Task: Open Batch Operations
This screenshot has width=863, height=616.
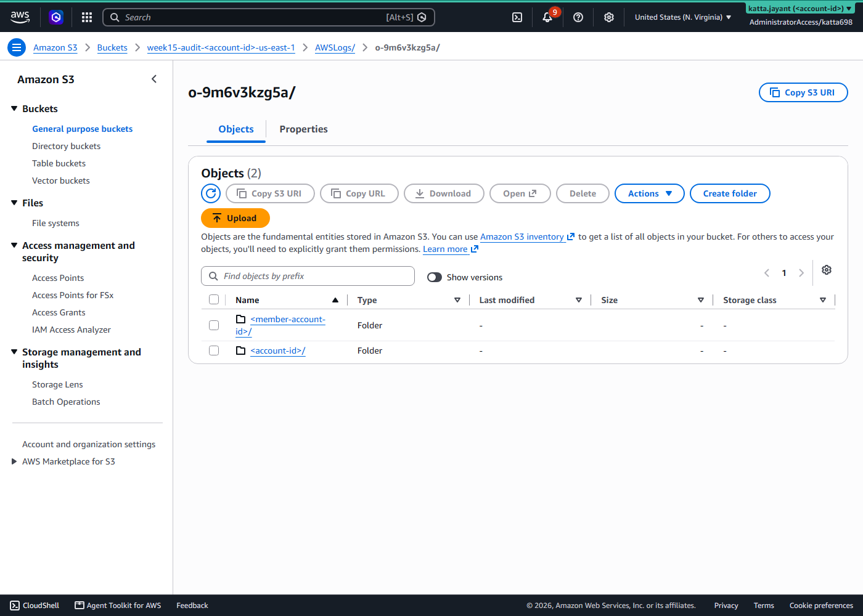Action: click(66, 402)
